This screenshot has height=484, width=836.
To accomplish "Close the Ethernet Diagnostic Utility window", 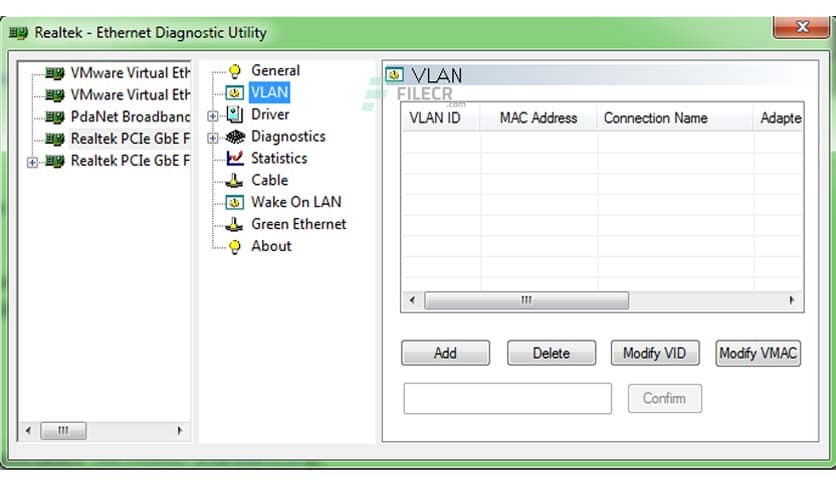I will click(801, 26).
